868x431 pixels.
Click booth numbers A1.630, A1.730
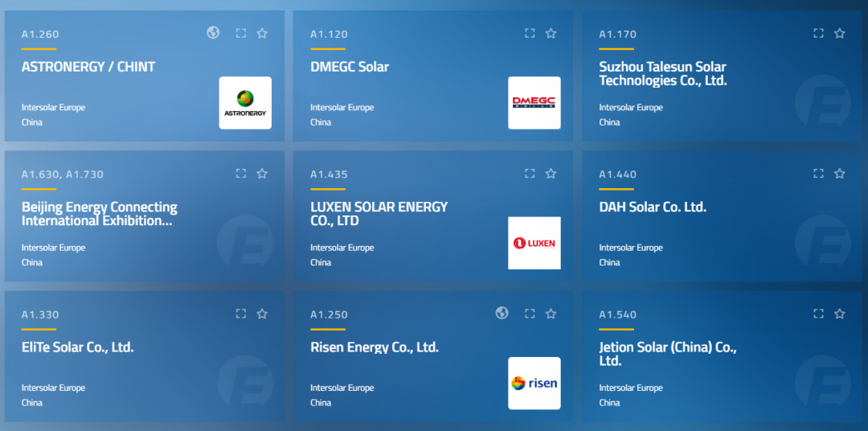[x=63, y=174]
